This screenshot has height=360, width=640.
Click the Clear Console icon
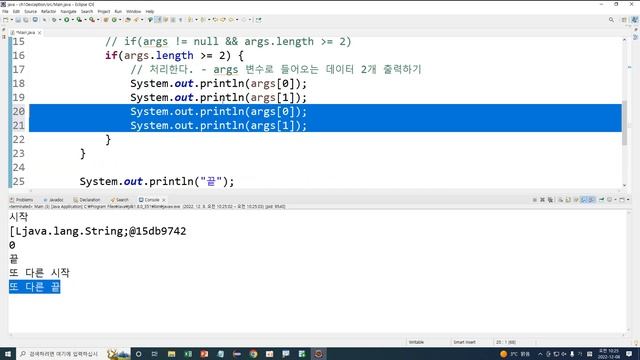[x=560, y=200]
